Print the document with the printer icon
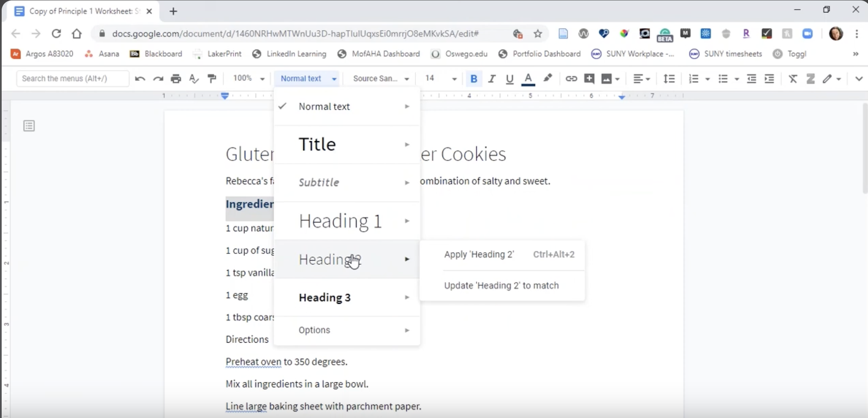 tap(176, 79)
